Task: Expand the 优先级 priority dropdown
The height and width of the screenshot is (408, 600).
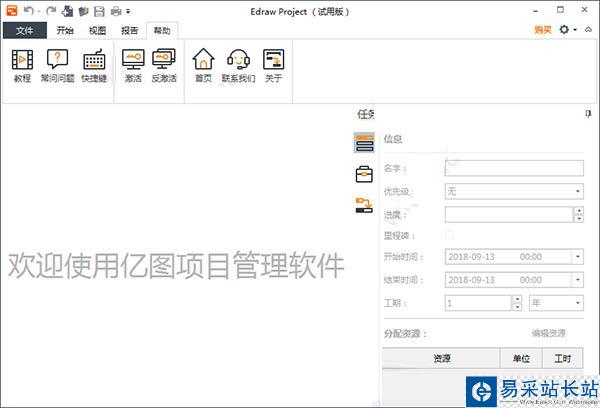Action: (x=578, y=191)
